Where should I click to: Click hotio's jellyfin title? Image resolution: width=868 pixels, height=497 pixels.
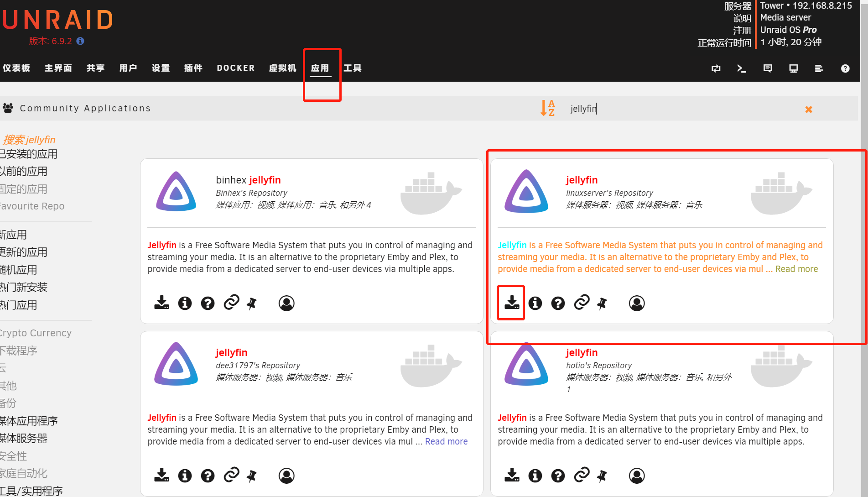pyautogui.click(x=582, y=352)
